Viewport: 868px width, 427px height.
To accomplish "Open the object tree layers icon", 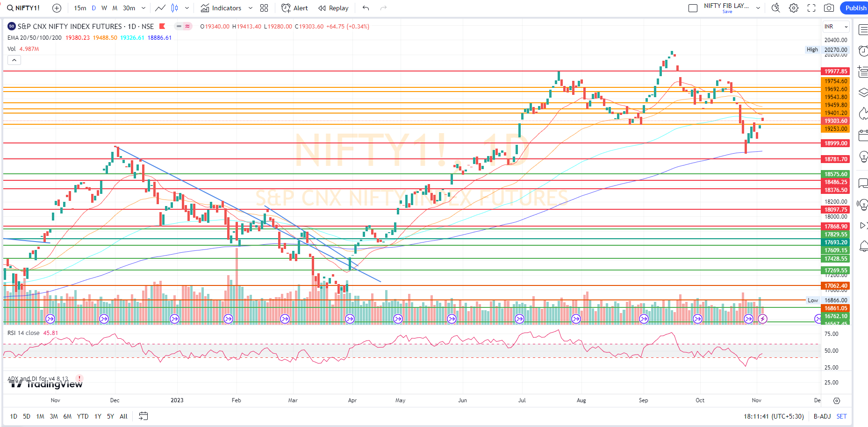I will pyautogui.click(x=863, y=93).
